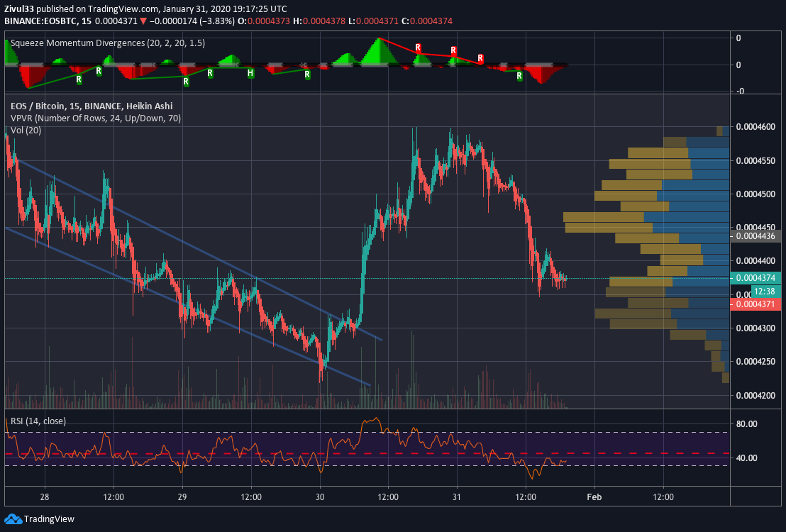
Task: Click the red 0.0004371 price tag on the axis
Action: 755,304
